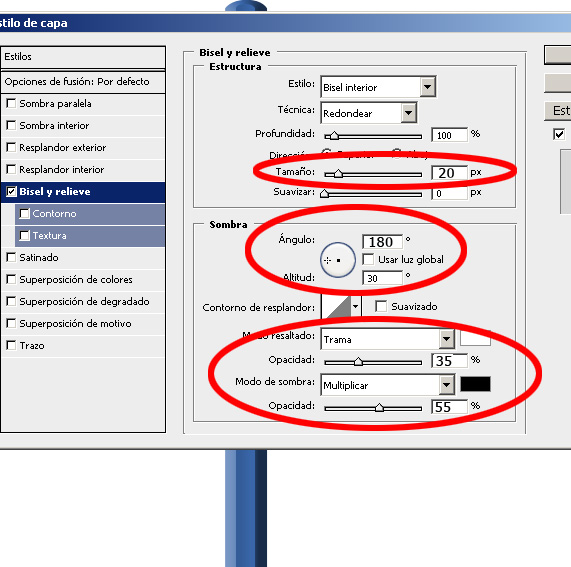The width and height of the screenshot is (571, 567).
Task: Open the Técnica dropdown (Redondear)
Action: tap(369, 113)
